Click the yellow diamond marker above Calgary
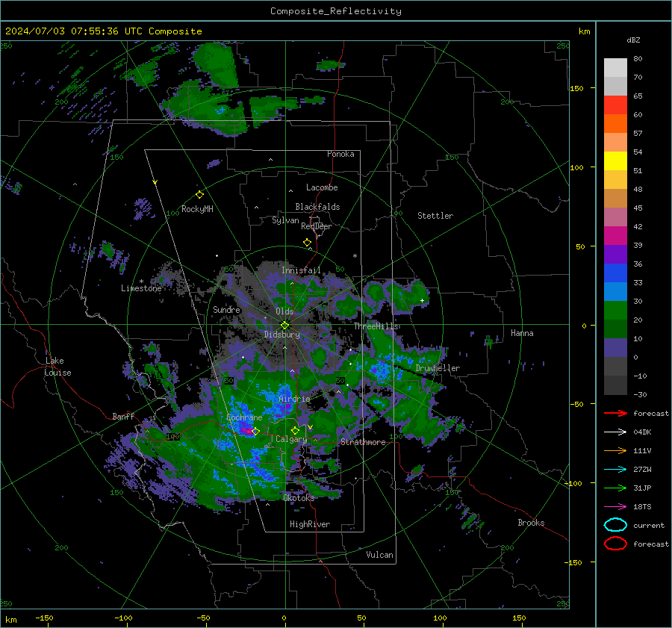 pos(295,430)
